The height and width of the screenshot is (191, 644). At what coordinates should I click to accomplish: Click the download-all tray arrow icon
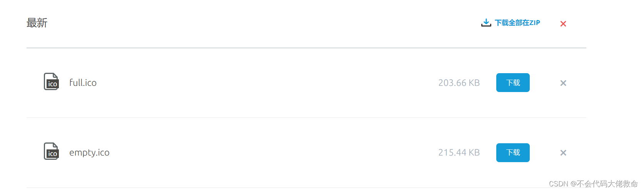[x=486, y=23]
